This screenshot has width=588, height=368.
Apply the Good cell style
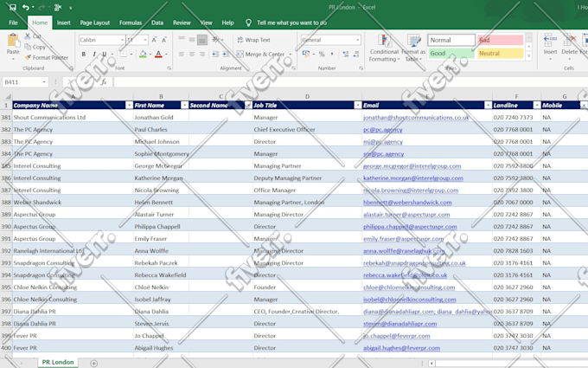pyautogui.click(x=451, y=54)
